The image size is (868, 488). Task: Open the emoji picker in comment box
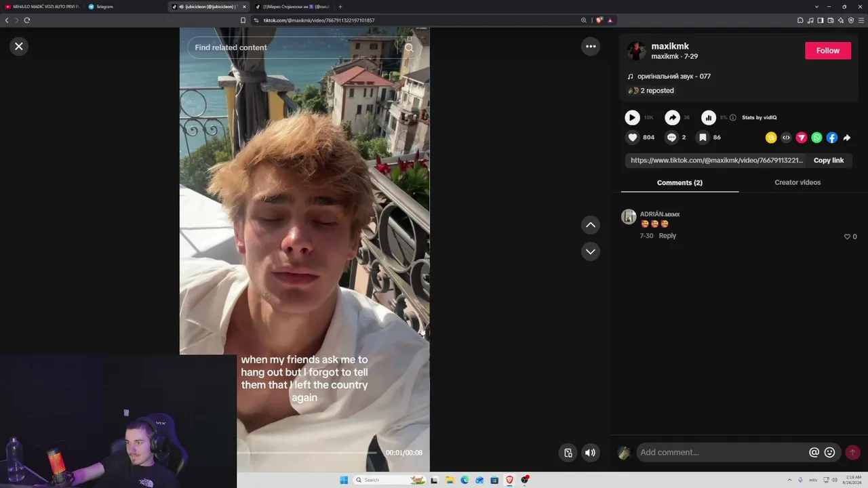(829, 453)
